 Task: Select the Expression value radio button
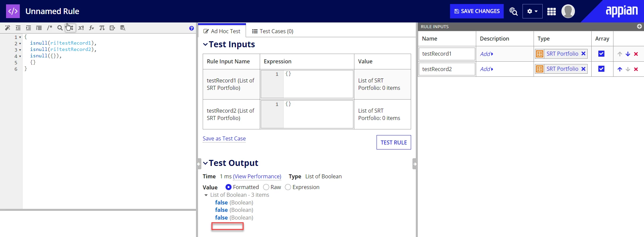[x=288, y=187]
